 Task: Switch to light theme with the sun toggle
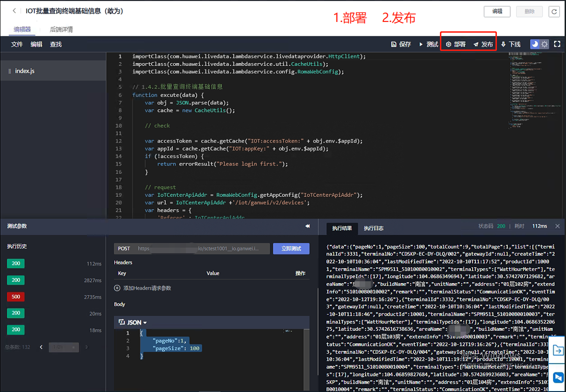(545, 44)
